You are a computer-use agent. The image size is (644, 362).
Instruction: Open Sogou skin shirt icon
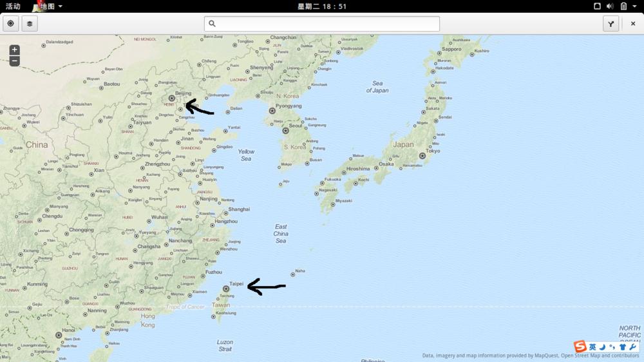click(x=623, y=347)
